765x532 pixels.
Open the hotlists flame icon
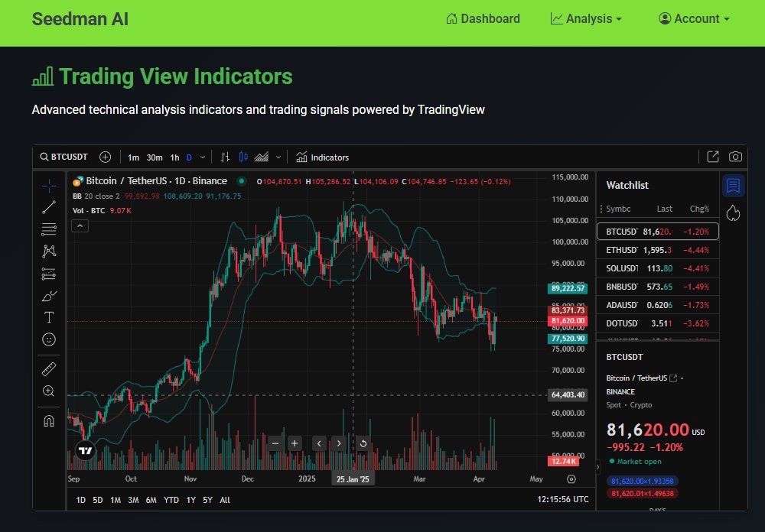pyautogui.click(x=734, y=213)
